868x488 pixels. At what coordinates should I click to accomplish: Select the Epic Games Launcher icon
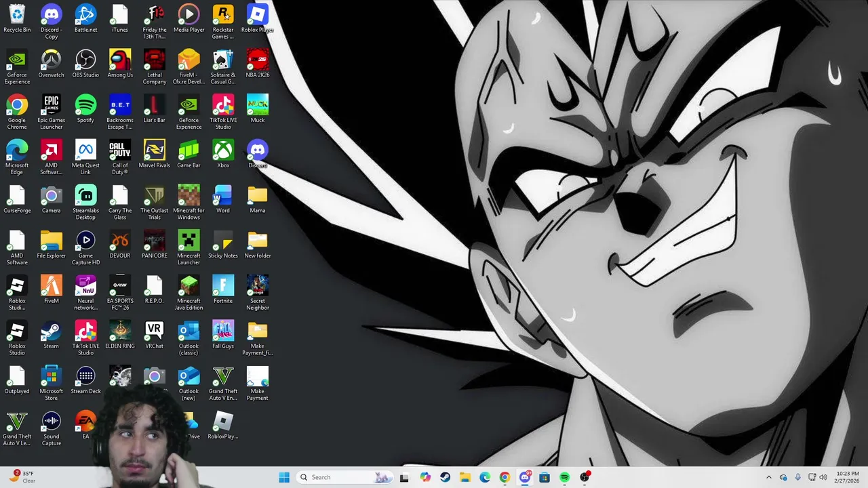click(51, 113)
